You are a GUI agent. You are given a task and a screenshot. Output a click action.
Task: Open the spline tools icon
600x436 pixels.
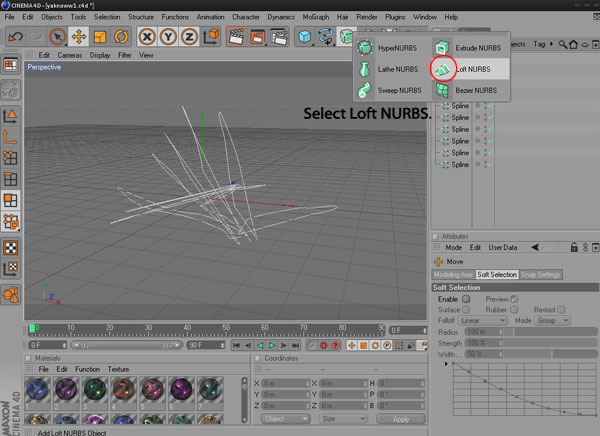coord(326,37)
